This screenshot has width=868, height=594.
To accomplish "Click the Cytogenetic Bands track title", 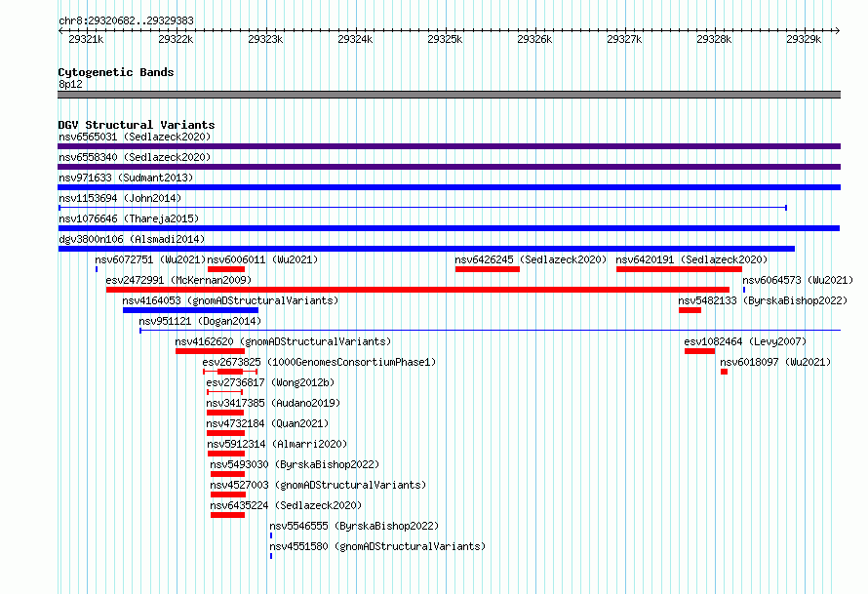I will coord(116,72).
